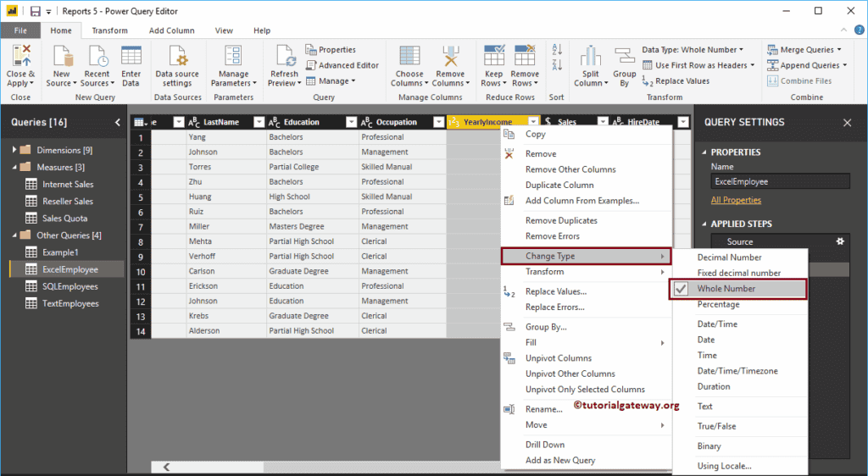Click the Help tab
Screen dimensions: 868x476
[262, 30]
